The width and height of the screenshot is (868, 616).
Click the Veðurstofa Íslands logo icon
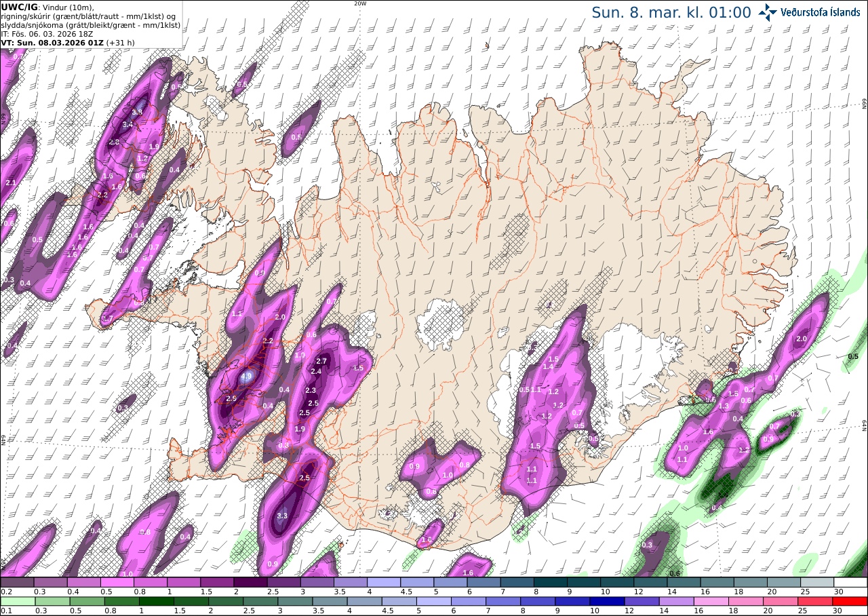tap(768, 12)
